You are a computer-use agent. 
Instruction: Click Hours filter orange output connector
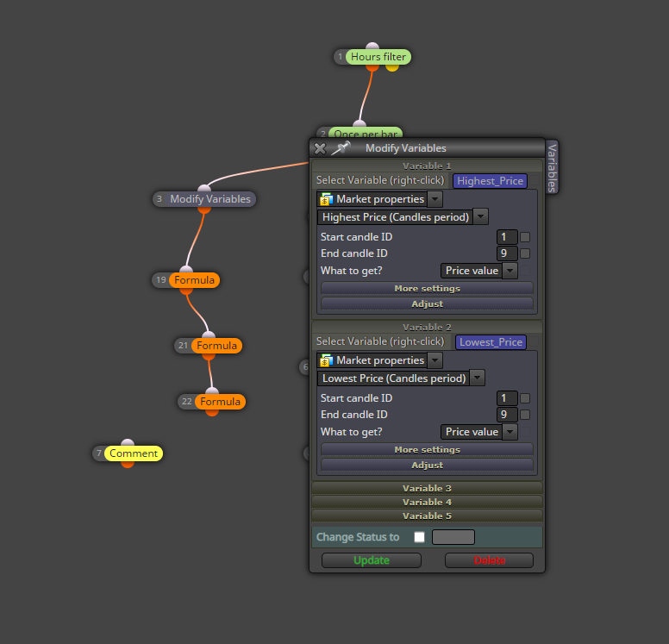pyautogui.click(x=372, y=67)
